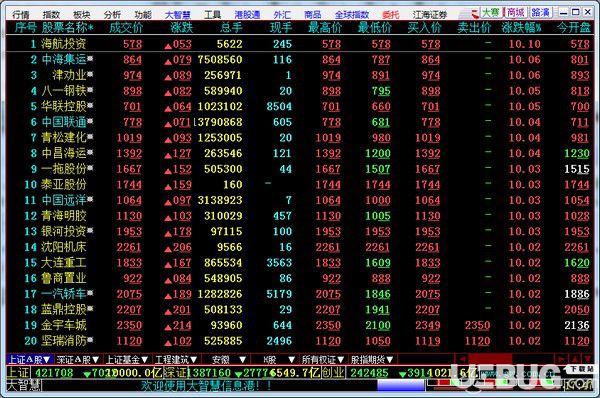The height and width of the screenshot is (398, 600).
Task: Click the blue progress bar in status line
Action: coord(401,385)
